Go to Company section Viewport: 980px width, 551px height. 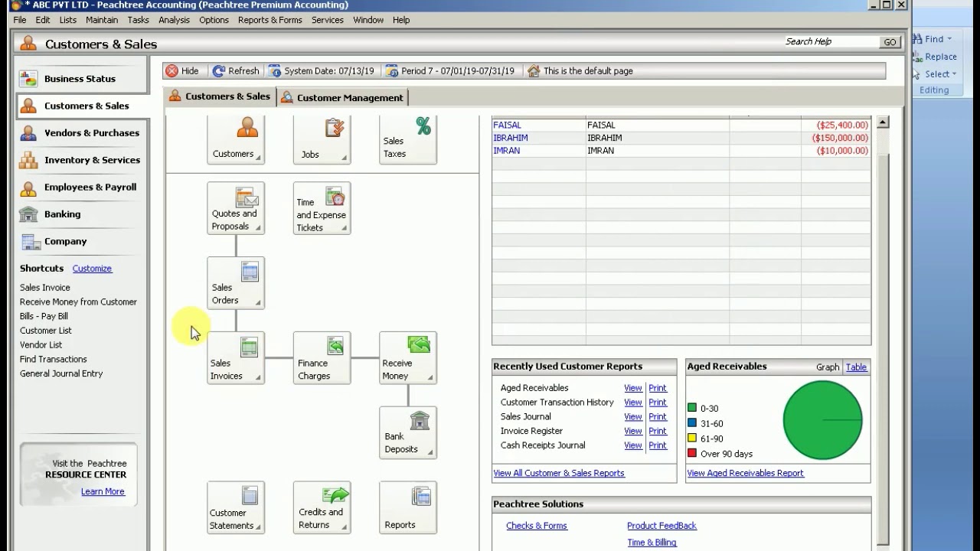click(x=82, y=242)
